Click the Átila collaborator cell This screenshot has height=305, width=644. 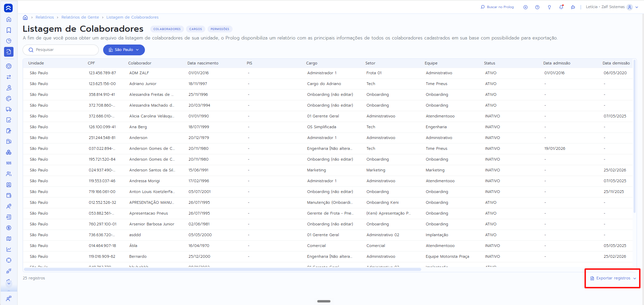[x=133, y=246]
